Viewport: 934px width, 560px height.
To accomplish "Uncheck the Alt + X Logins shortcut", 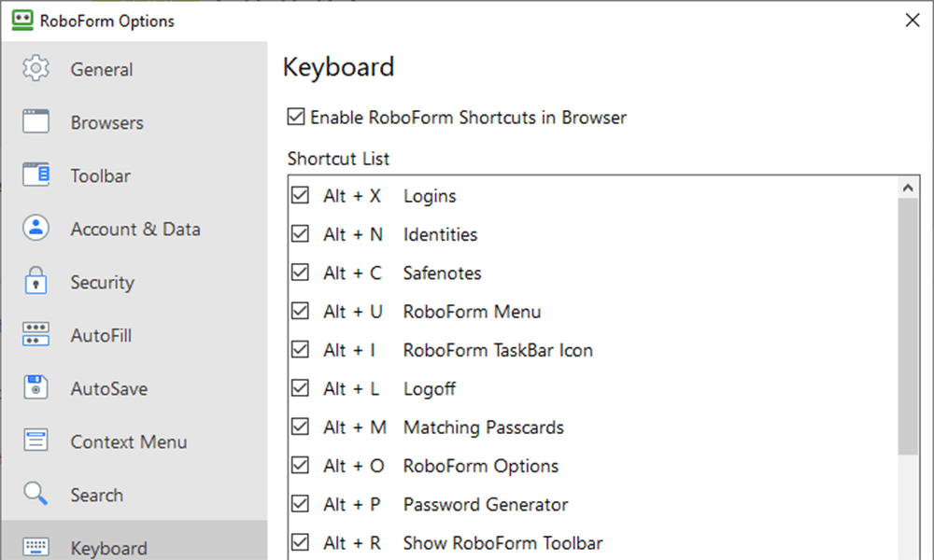I will tap(300, 195).
